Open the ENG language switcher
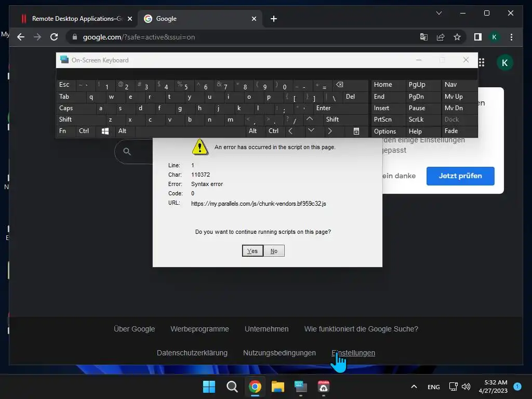The width and height of the screenshot is (532, 399). click(434, 387)
